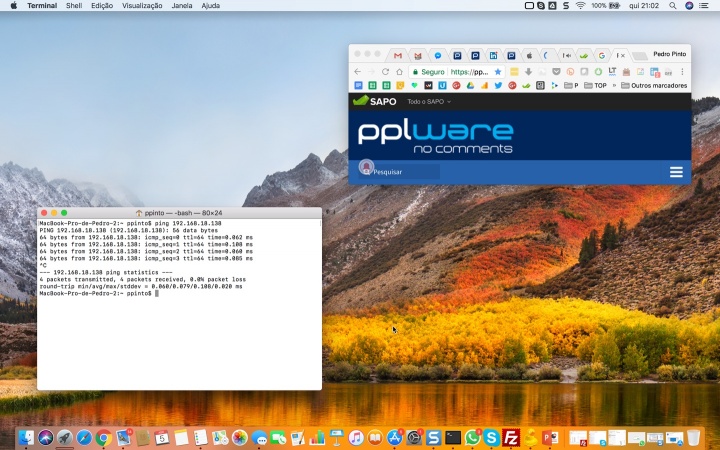
Task: Open the Chrome home page button
Action: click(400, 72)
